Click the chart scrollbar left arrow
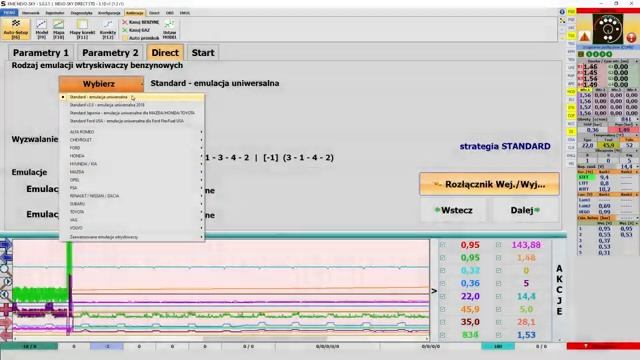Screen dimensions: 640x360 (15, 338)
